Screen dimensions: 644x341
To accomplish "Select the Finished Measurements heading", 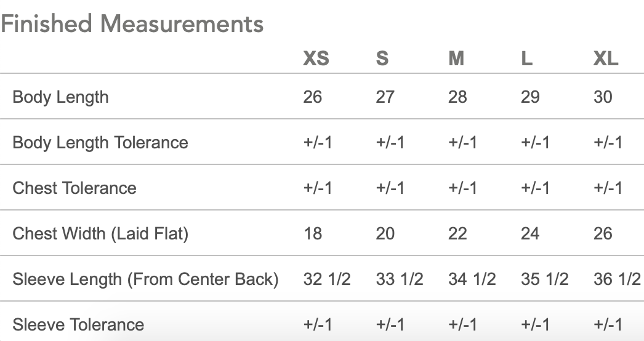I will 132,24.
